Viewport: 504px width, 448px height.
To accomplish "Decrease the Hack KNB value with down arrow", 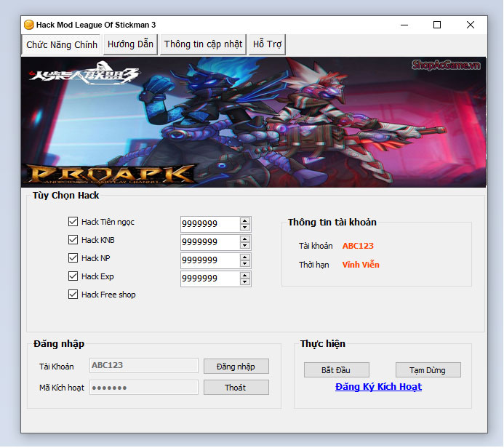I will pyautogui.click(x=245, y=246).
